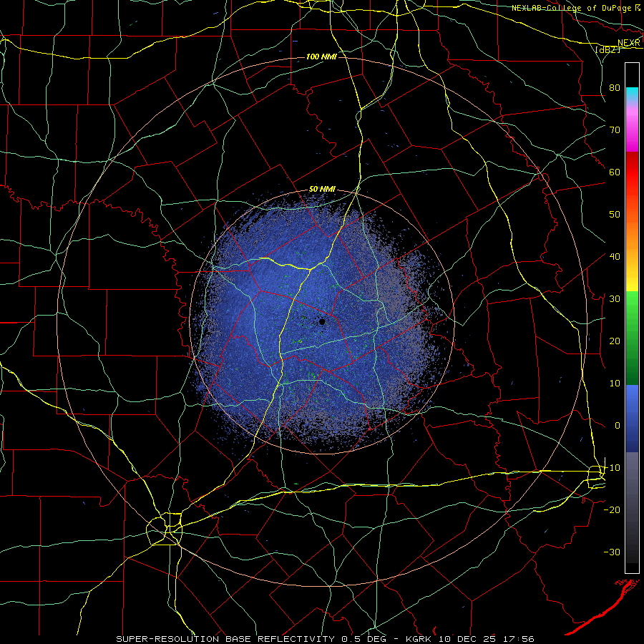Click the KGRK station identifier in caption
644x644 pixels.
[x=420, y=639]
